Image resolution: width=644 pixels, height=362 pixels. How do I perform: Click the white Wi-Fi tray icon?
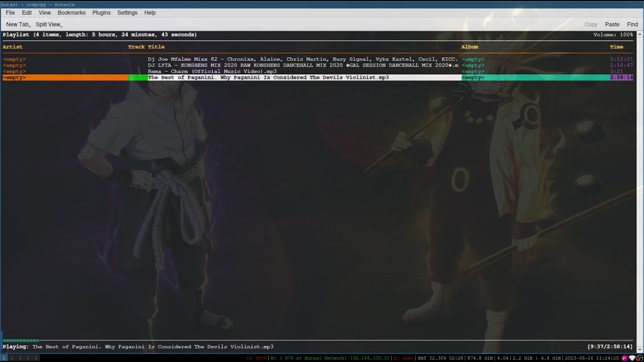632,358
